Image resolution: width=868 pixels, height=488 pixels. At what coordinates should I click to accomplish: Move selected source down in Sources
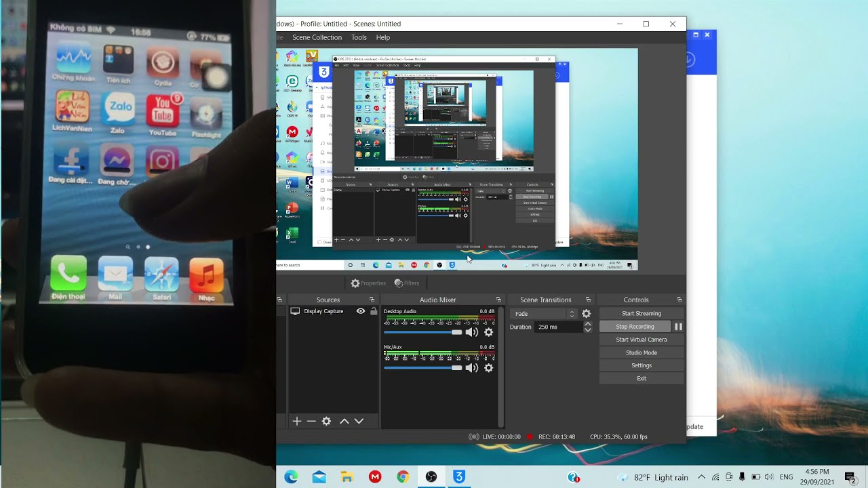pos(359,421)
